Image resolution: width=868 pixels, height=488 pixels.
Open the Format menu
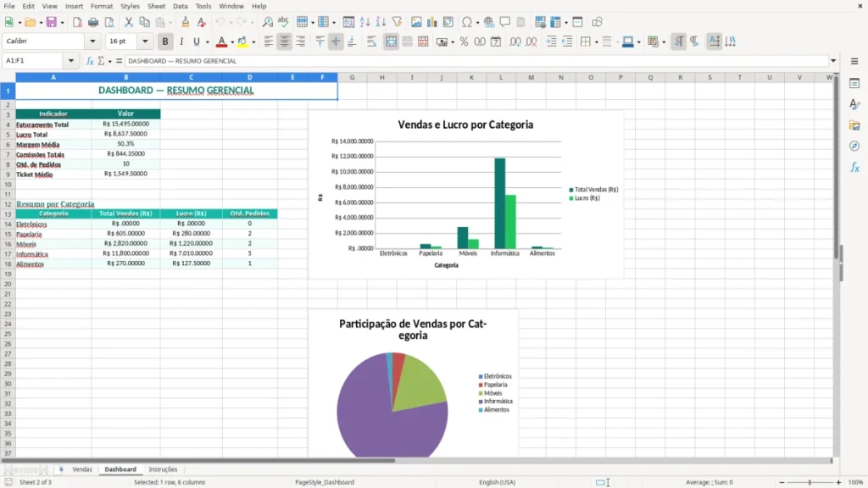coord(102,6)
